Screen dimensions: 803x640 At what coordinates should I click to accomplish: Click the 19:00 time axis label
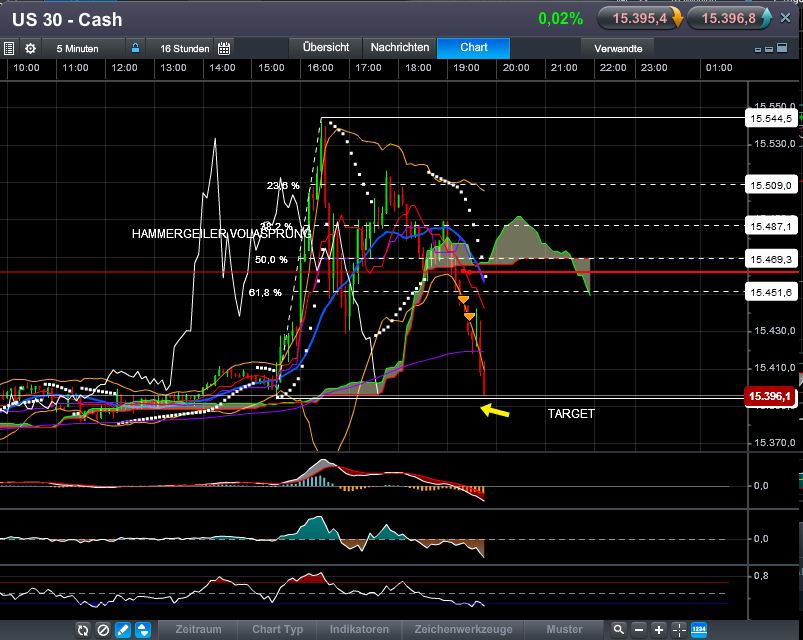tap(466, 68)
